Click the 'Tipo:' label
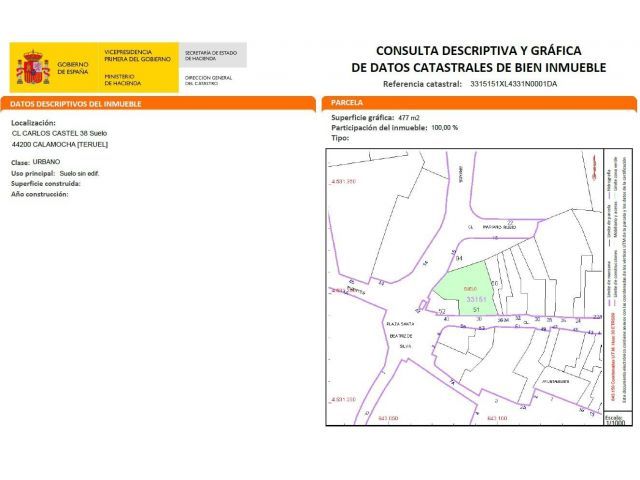This screenshot has height=480, width=640. [340, 138]
